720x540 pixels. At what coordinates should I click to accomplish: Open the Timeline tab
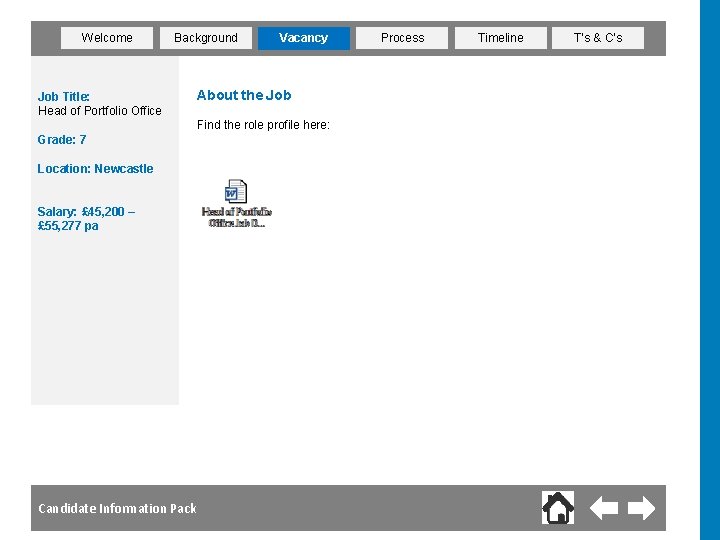501,38
